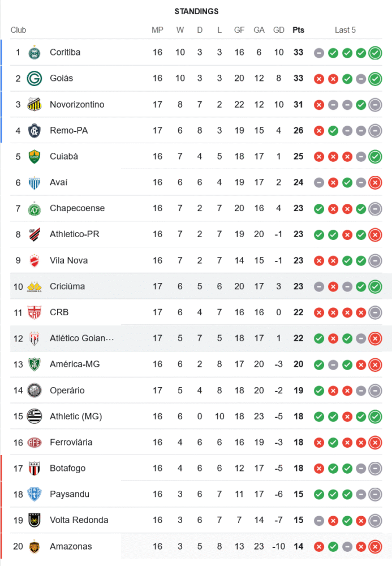Click Coritiba's most recent win result icon
392x566 pixels.
[x=374, y=53]
